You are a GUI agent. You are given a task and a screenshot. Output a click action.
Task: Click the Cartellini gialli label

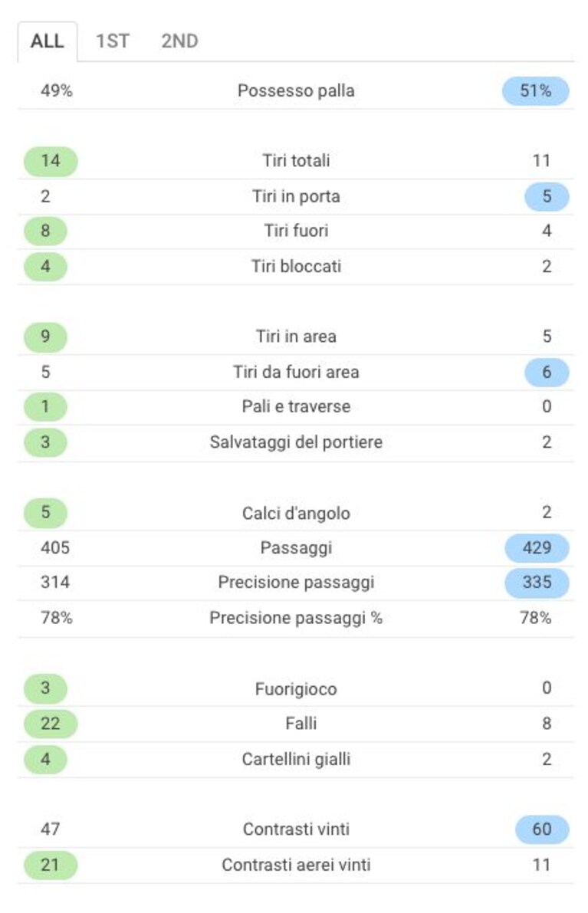[296, 759]
